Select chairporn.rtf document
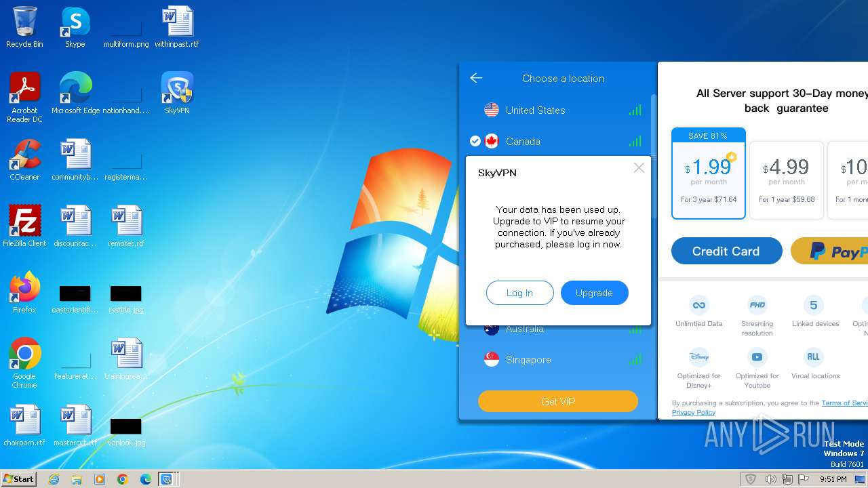Image resolution: width=868 pixels, height=488 pixels. (x=24, y=426)
